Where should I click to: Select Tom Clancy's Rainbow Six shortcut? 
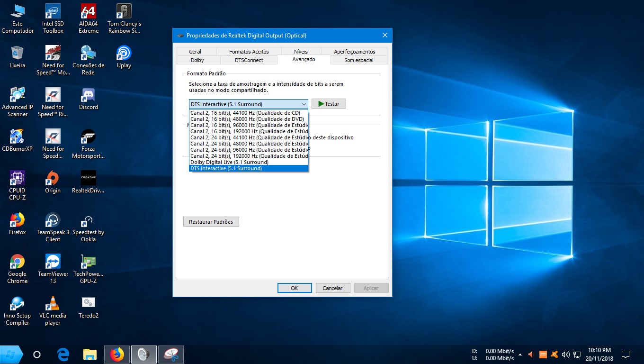point(124,19)
